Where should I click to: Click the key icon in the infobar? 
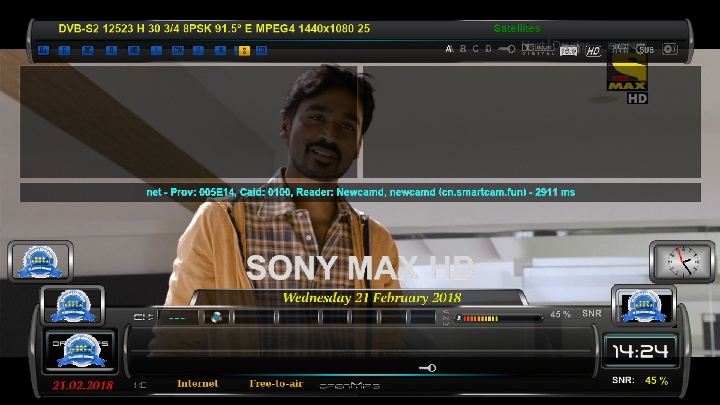(428, 368)
